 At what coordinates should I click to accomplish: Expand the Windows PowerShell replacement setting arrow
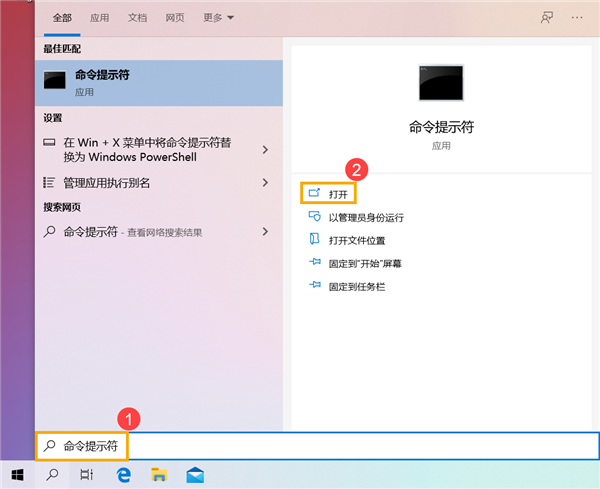[x=265, y=150]
